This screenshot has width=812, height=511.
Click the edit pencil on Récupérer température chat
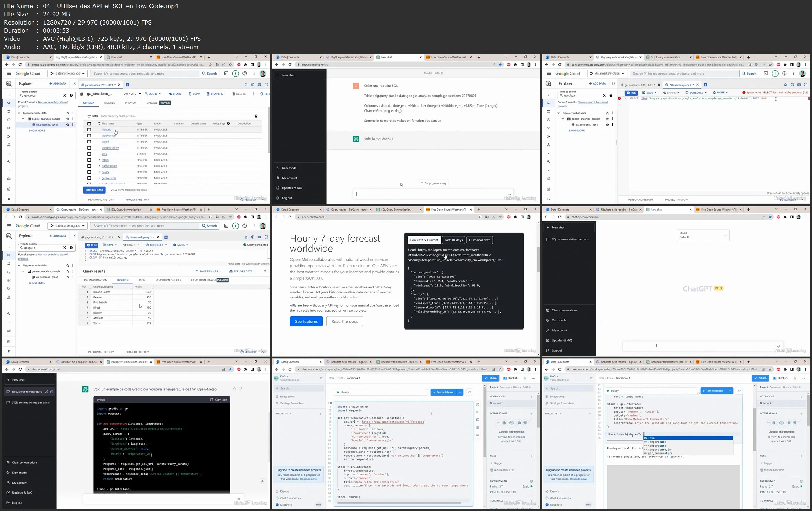click(47, 392)
